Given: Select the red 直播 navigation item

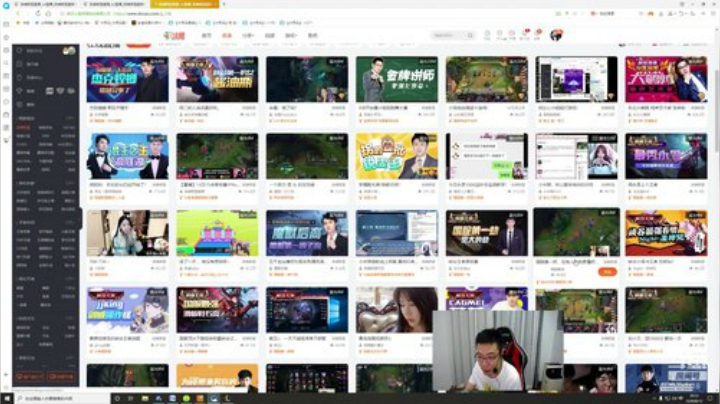Looking at the screenshot, I should [x=227, y=35].
